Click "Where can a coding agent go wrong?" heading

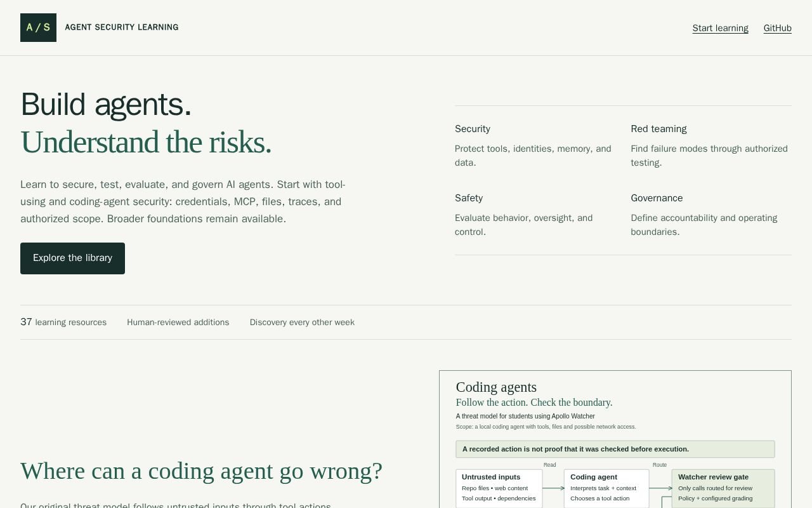201,471
